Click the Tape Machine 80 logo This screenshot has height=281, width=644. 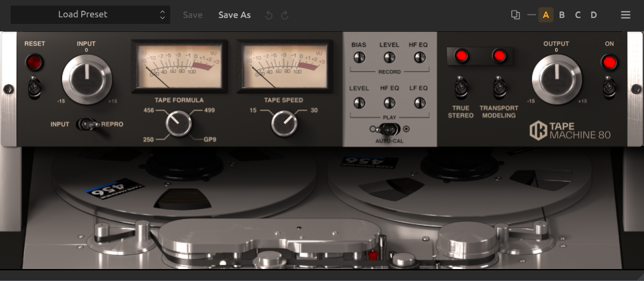click(x=570, y=131)
